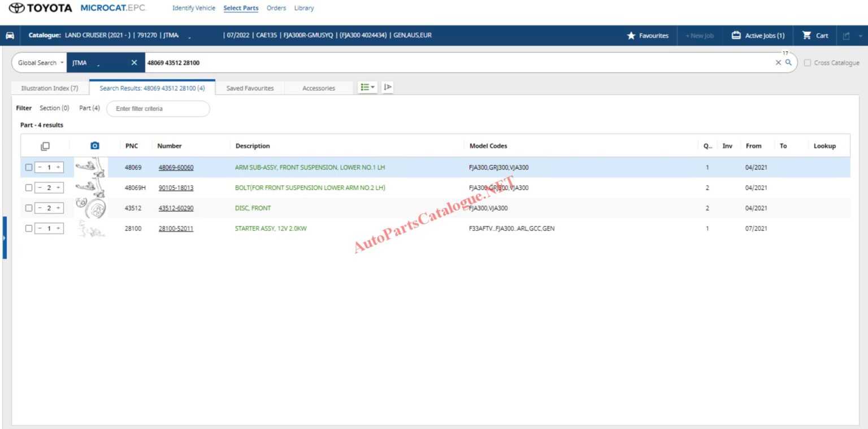Click the vehicle car icon in catalogue bar
The image size is (868, 429).
tap(10, 35)
